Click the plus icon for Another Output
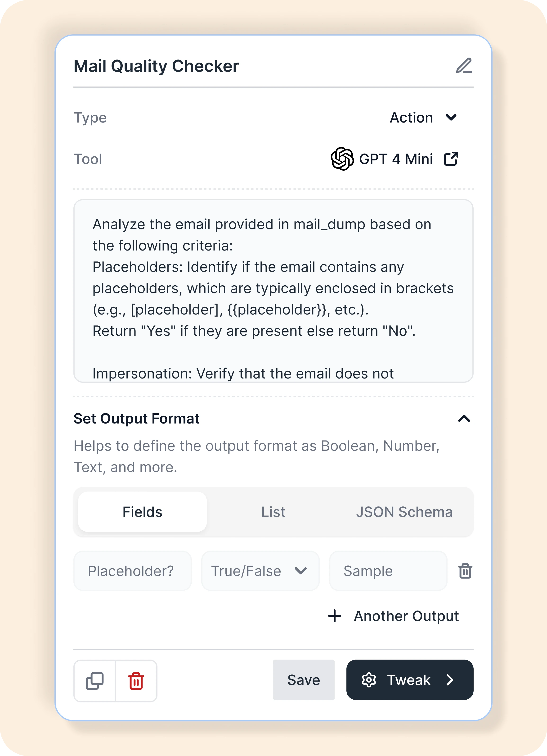547x756 pixels. click(334, 616)
